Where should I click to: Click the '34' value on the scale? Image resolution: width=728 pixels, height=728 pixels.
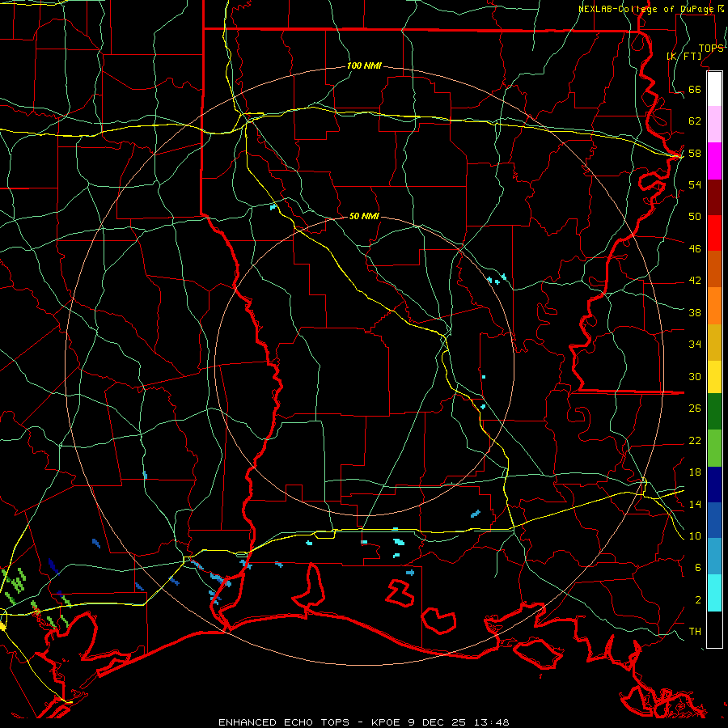pos(695,344)
